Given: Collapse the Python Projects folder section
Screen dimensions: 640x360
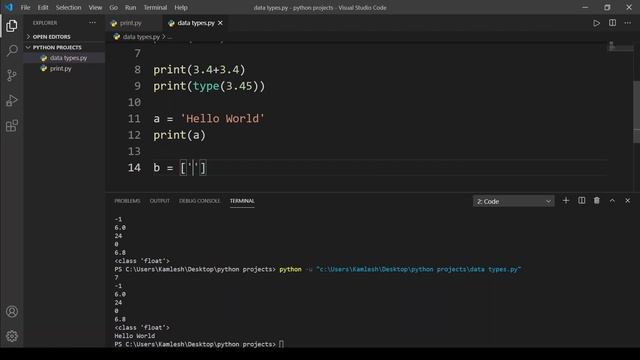Looking at the screenshot, I should tap(56, 47).
